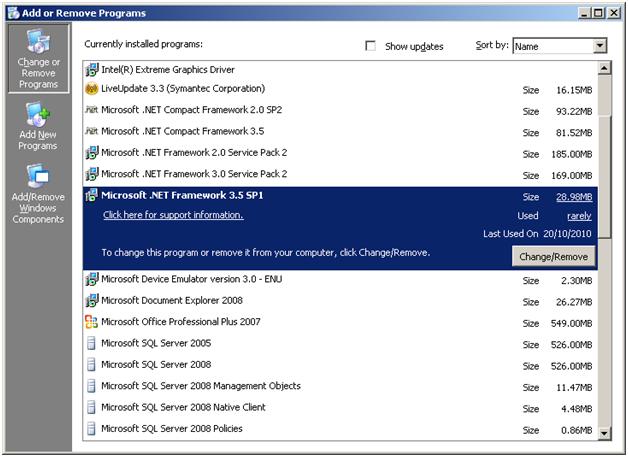
Task: Select Microsoft Device Emulator version 3.0 - ENU
Action: coord(340,280)
